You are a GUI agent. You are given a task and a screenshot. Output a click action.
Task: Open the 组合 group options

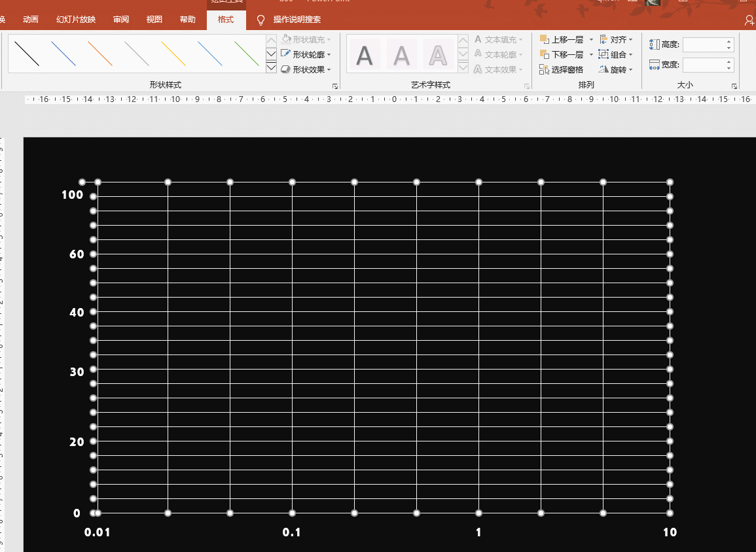point(617,55)
